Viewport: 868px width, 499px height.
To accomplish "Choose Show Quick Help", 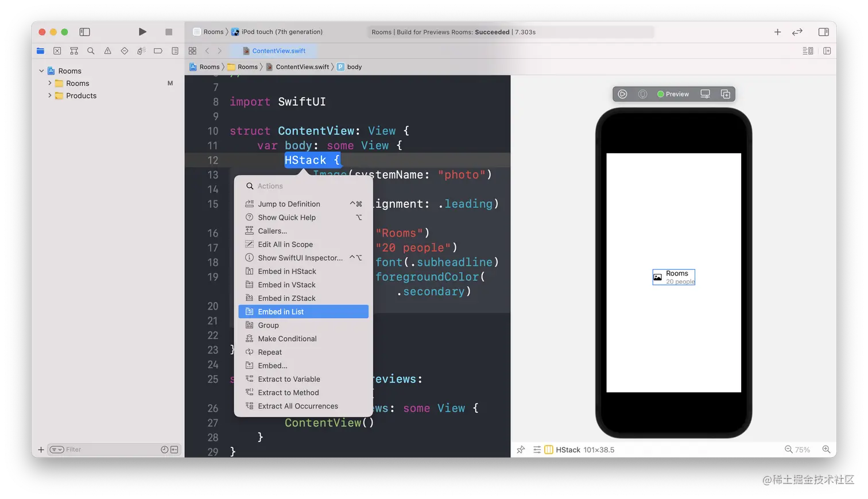I will click(x=304, y=217).
